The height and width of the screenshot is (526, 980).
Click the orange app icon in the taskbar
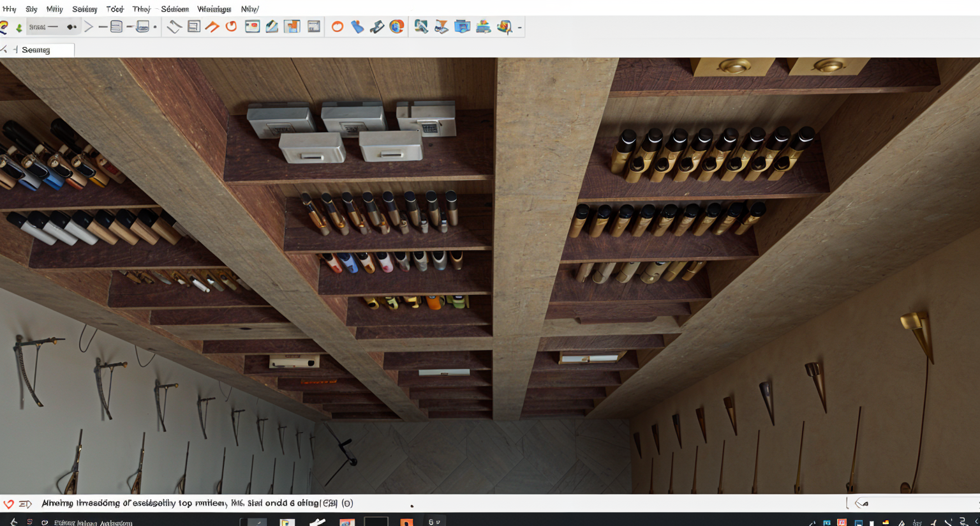(x=406, y=522)
